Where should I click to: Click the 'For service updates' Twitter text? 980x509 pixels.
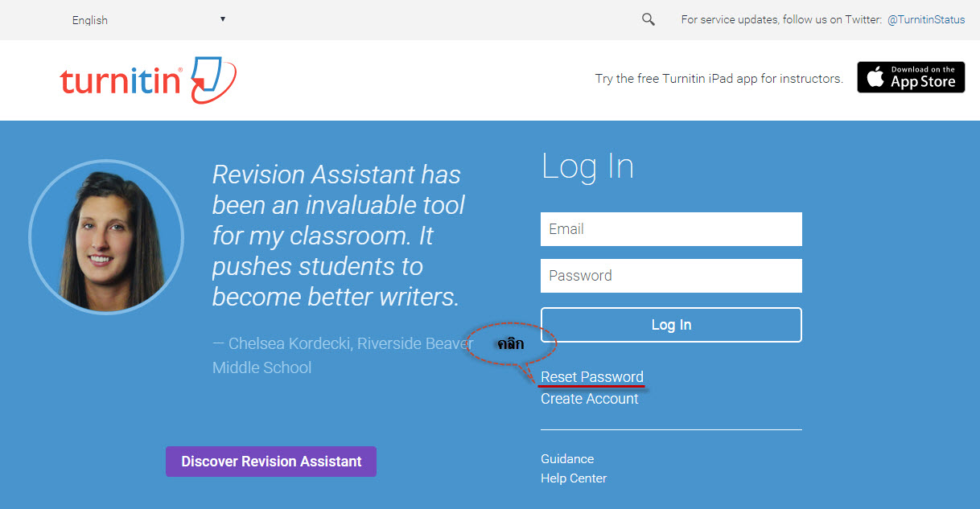tap(781, 20)
